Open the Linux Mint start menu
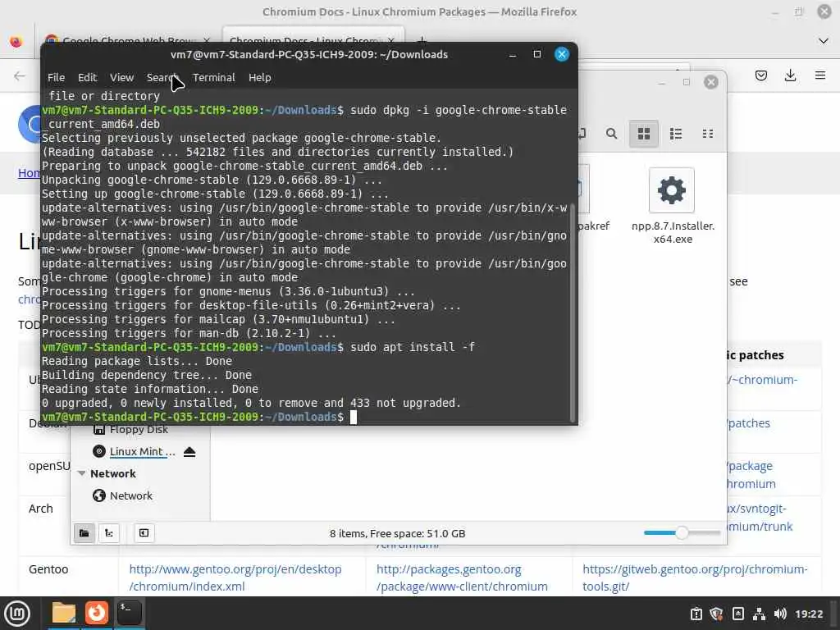Viewport: 840px width, 630px height. click(17, 614)
